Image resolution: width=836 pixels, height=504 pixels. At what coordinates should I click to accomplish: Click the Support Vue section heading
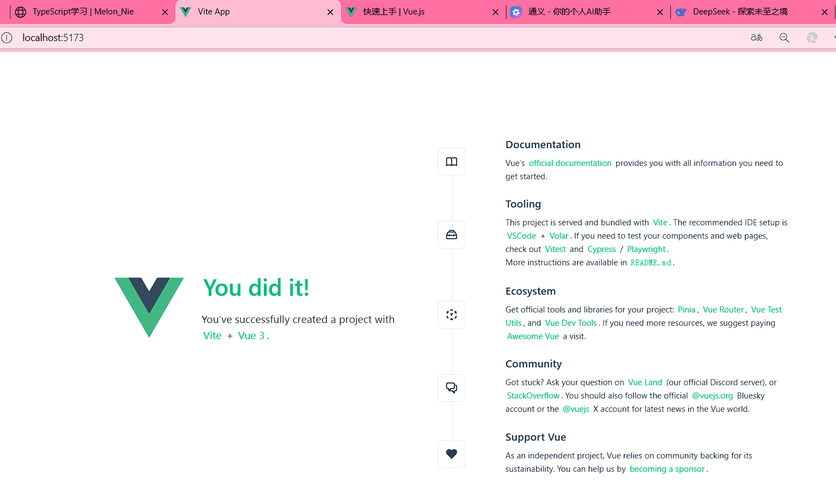535,437
